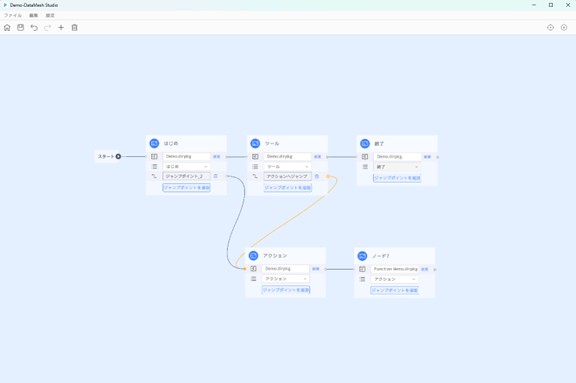
Task: Click the list icon beside はじめ dropdown
Action: (154, 166)
